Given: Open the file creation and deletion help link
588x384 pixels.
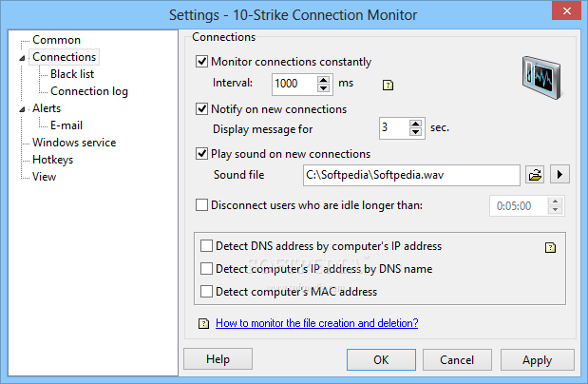Looking at the screenshot, I should [317, 323].
